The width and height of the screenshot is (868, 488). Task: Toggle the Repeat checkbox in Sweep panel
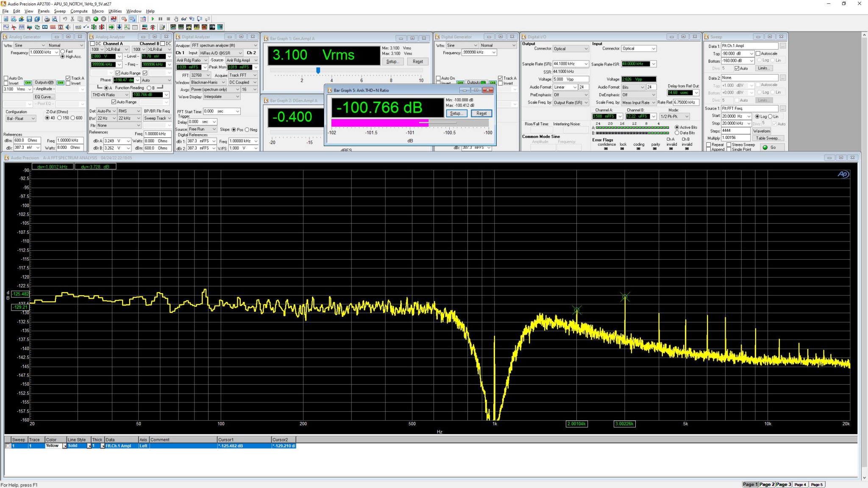coord(709,144)
